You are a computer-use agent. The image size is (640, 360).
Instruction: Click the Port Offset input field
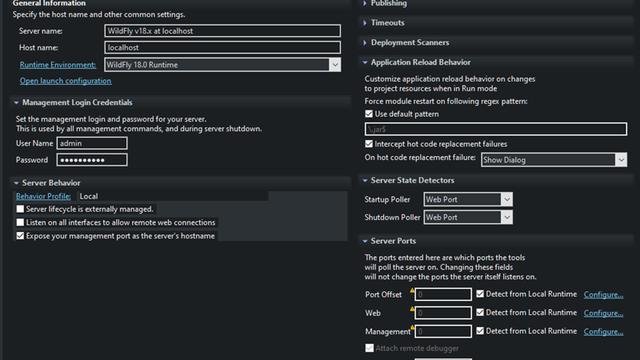tap(443, 294)
